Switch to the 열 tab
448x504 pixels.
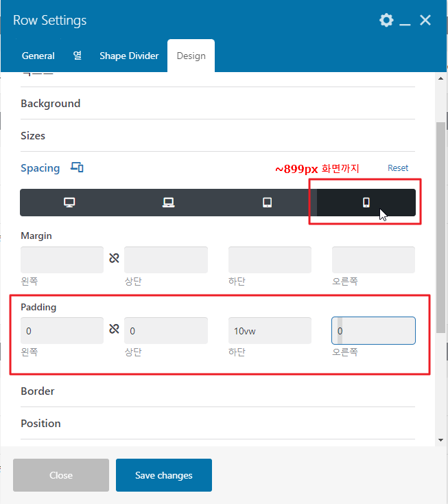click(77, 56)
